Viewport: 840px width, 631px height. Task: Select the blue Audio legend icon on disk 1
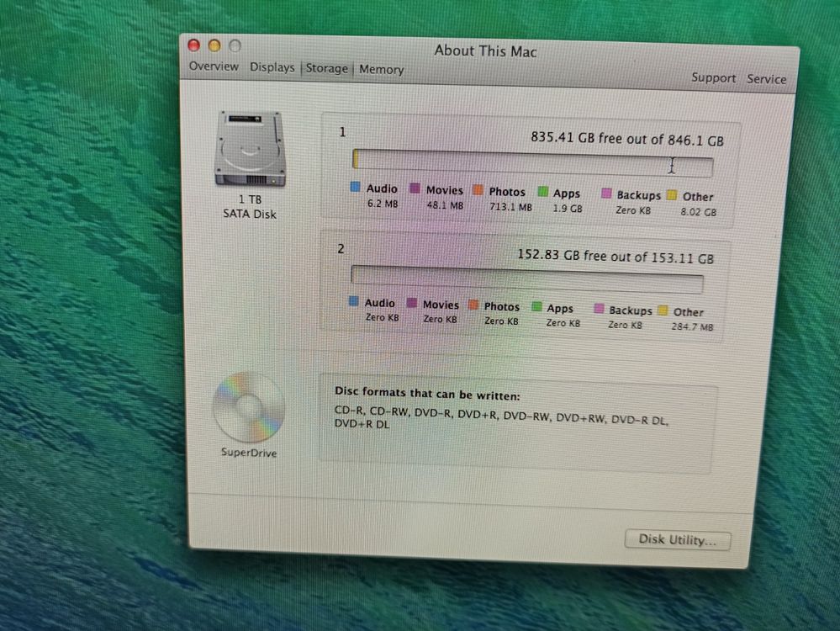tap(356, 188)
